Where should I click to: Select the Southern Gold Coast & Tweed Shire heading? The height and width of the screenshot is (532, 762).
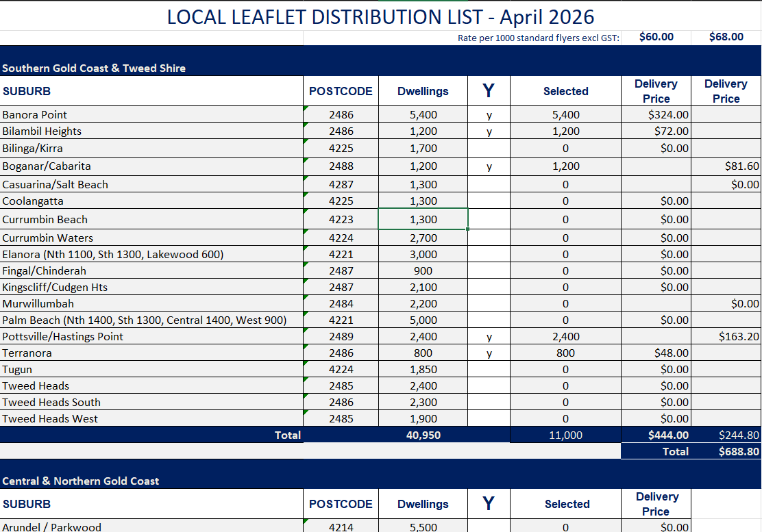[94, 68]
